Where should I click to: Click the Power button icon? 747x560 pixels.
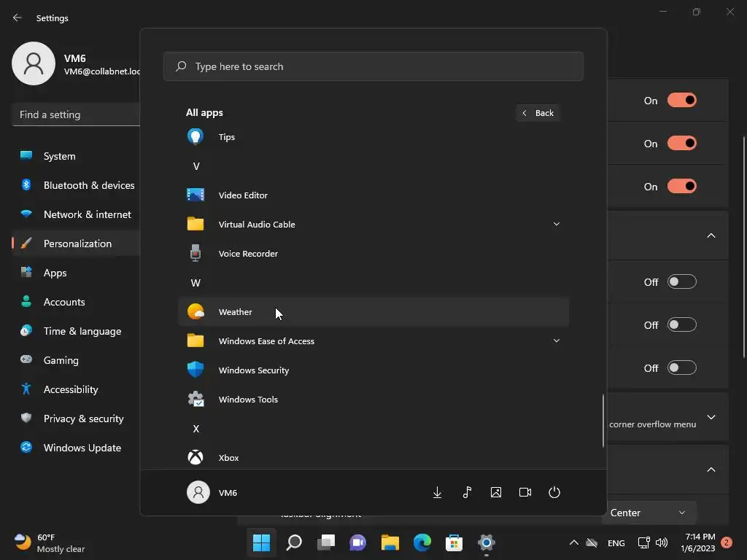(x=554, y=492)
